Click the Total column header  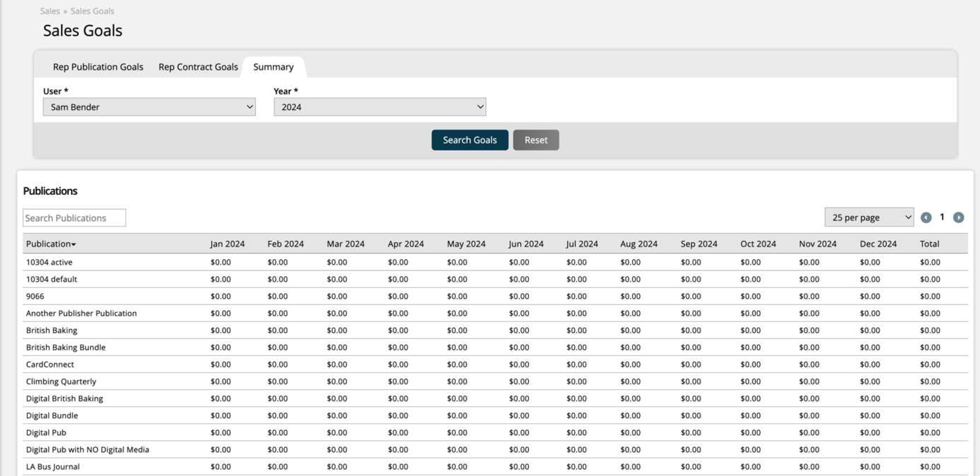(929, 244)
